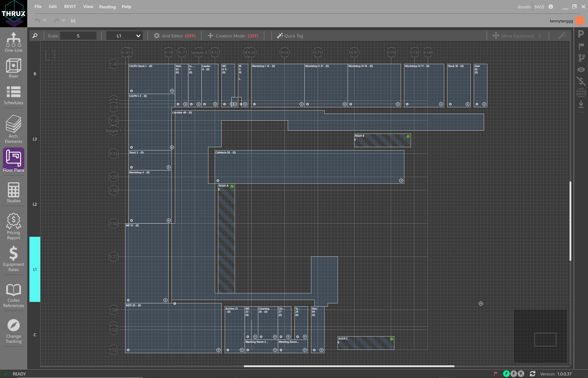Toggle the eye visibility icon on the right sidebar
The image size is (588, 378).
click(581, 70)
